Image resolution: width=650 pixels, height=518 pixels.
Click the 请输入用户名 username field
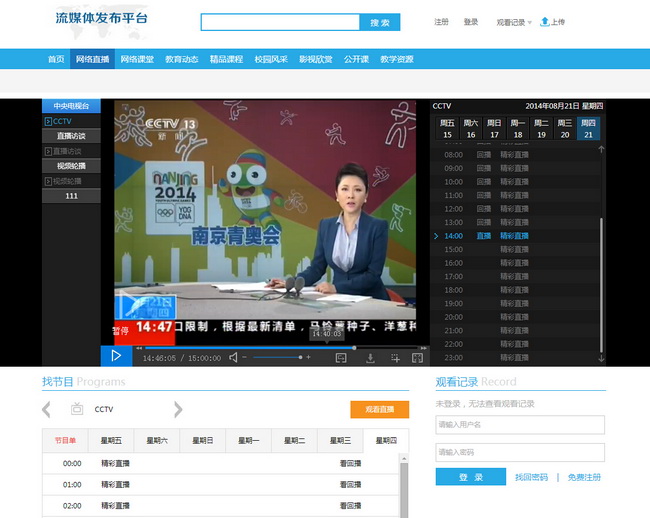(x=520, y=425)
